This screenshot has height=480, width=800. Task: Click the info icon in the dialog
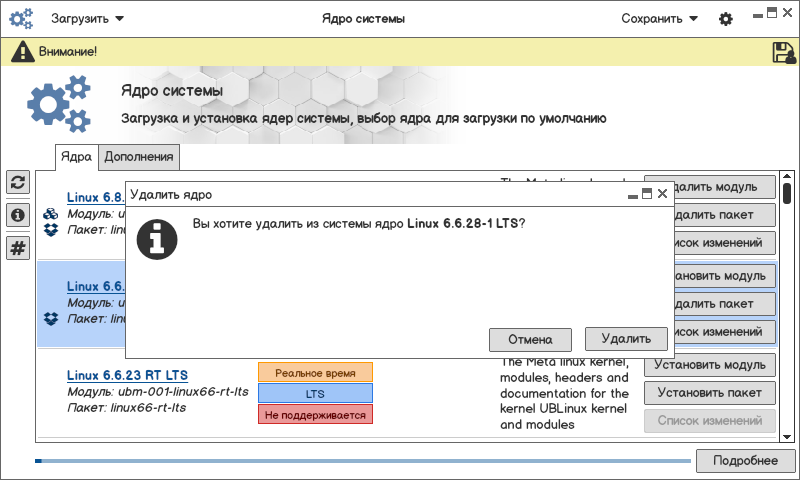157,239
